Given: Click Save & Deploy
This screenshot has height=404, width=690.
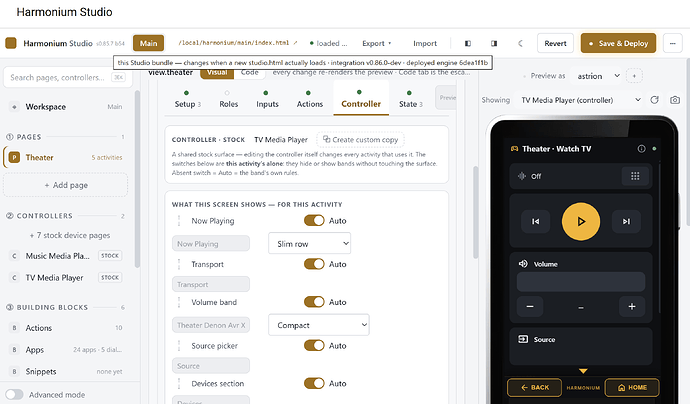Looking at the screenshot, I should tap(618, 43).
